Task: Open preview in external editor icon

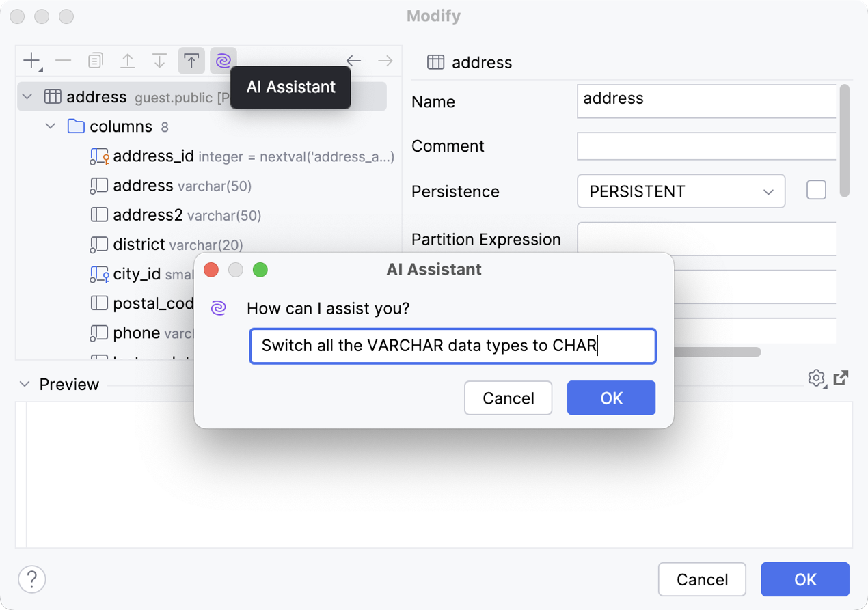Action: pyautogui.click(x=841, y=378)
